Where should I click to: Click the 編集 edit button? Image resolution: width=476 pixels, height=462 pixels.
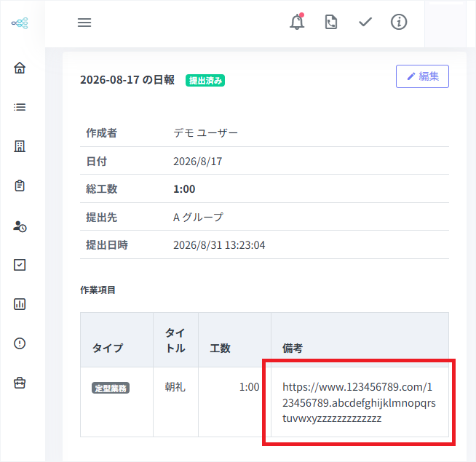(x=422, y=76)
